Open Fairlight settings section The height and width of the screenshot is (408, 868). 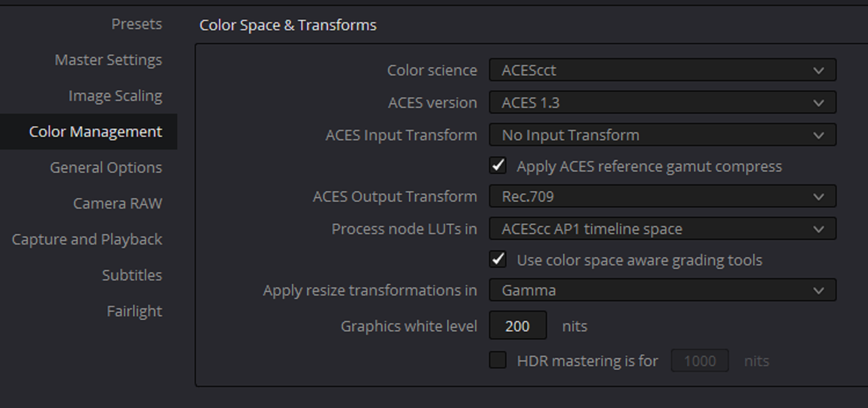[x=134, y=311]
